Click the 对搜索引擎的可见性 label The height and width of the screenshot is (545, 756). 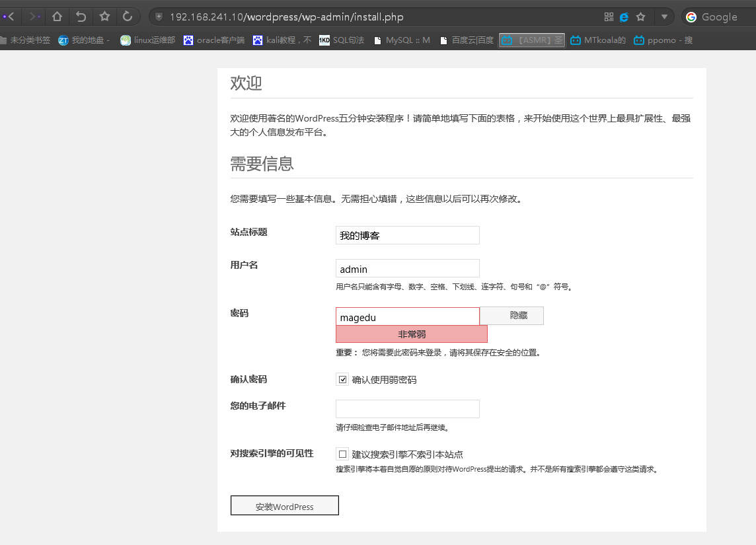pyautogui.click(x=272, y=453)
